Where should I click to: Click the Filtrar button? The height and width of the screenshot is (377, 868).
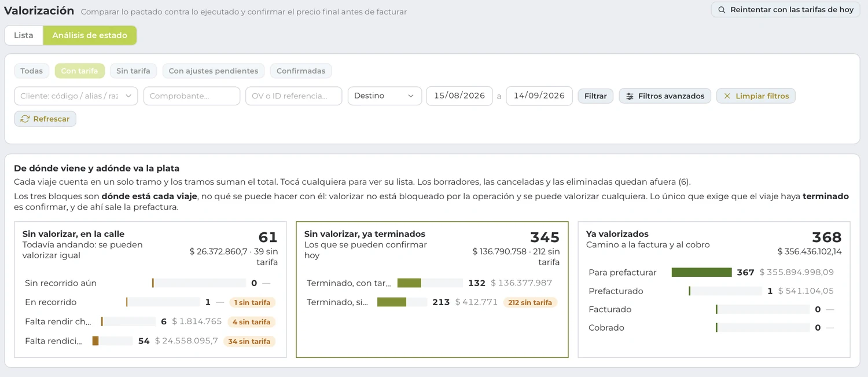595,96
